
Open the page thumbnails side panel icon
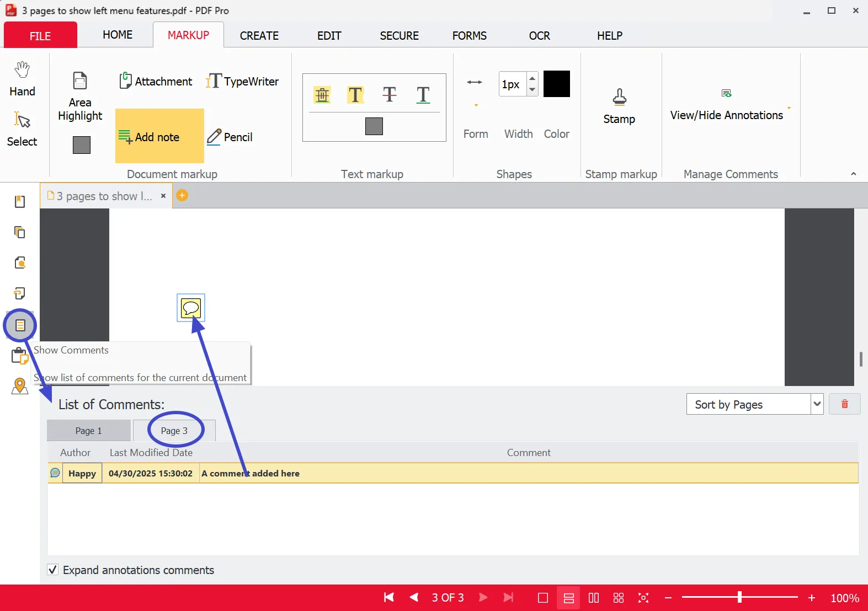pos(20,232)
